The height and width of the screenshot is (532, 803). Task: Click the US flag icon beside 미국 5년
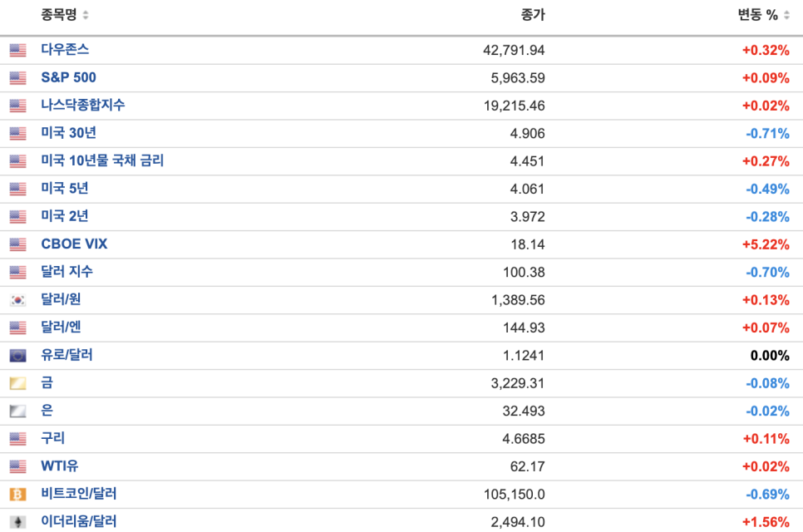(18, 189)
